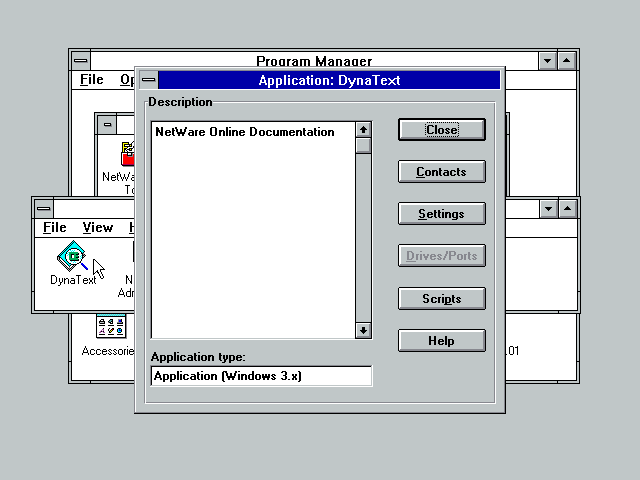This screenshot has height=480, width=640.
Task: Click the description scrollbar thumb
Action: coord(363,146)
